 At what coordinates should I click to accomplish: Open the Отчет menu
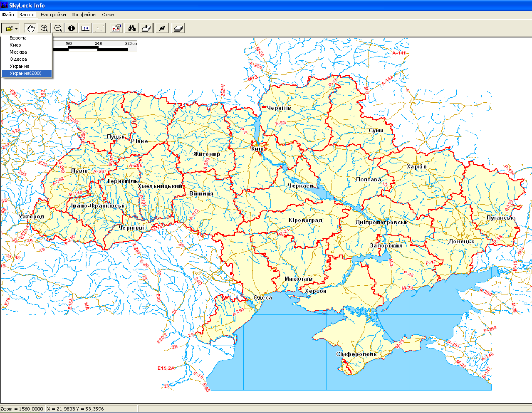click(109, 15)
